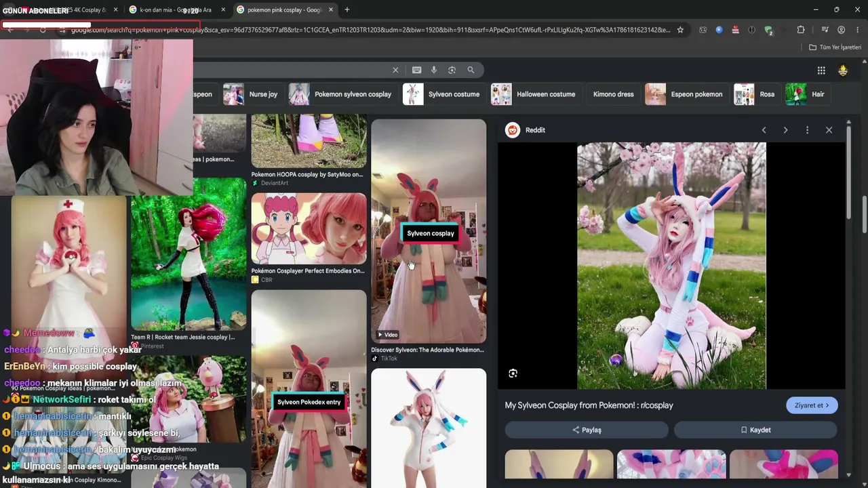This screenshot has height=488, width=868.
Task: Click the 'Pinterest' source label
Action: click(152, 346)
